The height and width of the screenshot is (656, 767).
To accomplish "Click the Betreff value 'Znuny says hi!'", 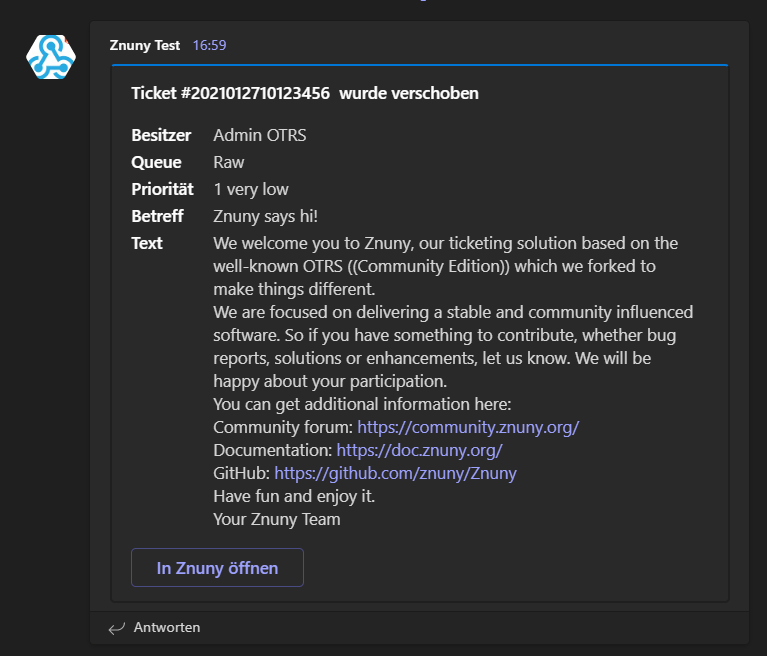I will click(266, 216).
